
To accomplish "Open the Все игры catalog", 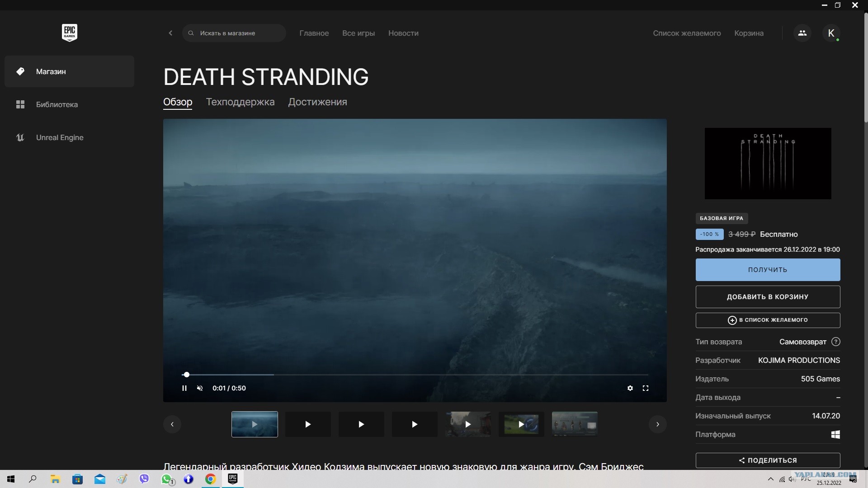I will coord(359,33).
